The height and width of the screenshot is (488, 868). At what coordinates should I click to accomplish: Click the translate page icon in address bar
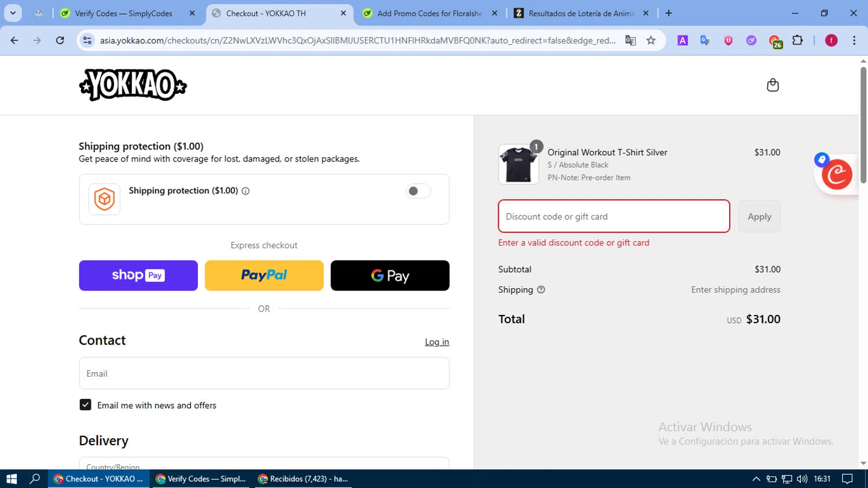click(x=630, y=40)
